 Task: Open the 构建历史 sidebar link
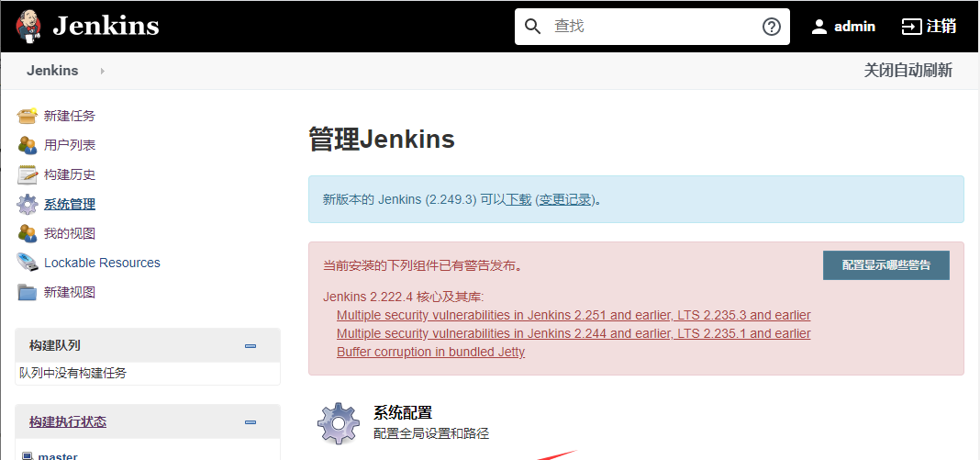(70, 174)
